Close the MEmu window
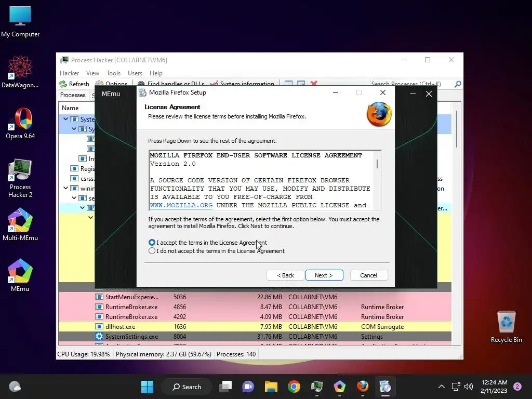The width and height of the screenshot is (532, 399). pos(429,94)
